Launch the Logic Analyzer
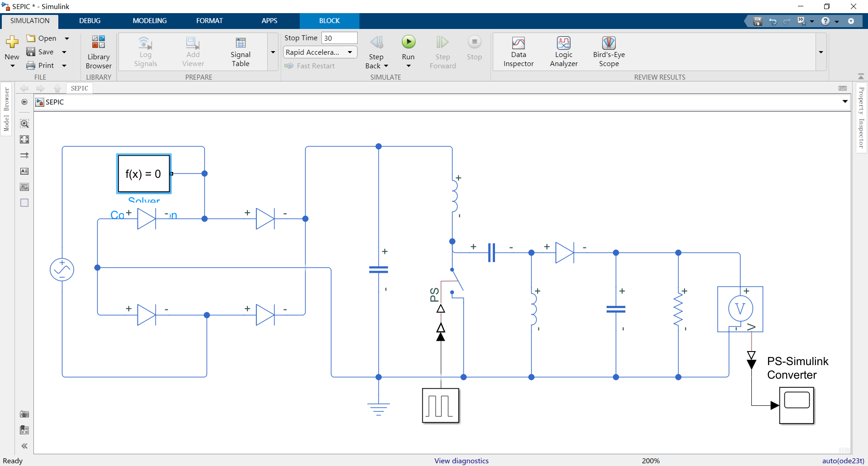 pyautogui.click(x=564, y=52)
